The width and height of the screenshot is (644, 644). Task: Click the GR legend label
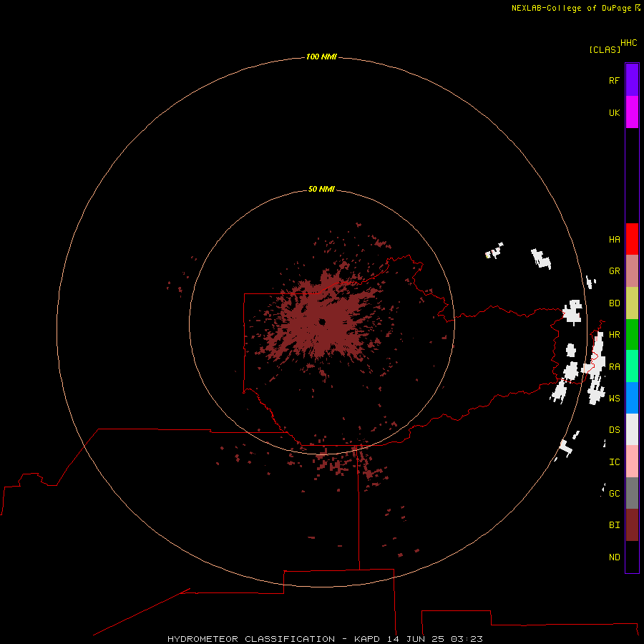tap(615, 270)
